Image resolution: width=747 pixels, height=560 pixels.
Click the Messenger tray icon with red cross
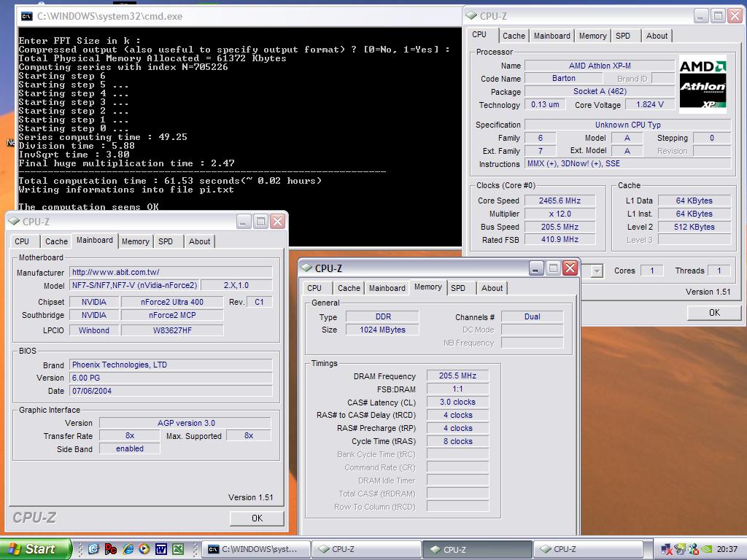694,550
